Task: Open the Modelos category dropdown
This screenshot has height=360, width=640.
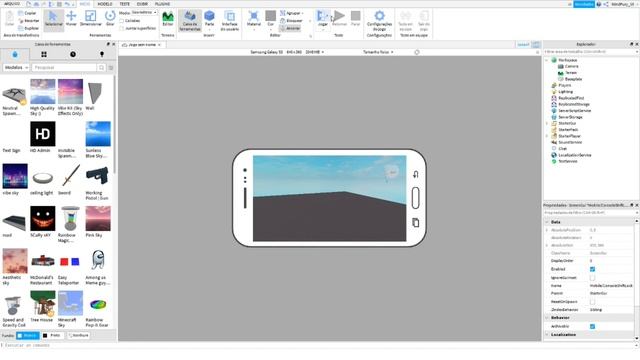Action: point(16,67)
